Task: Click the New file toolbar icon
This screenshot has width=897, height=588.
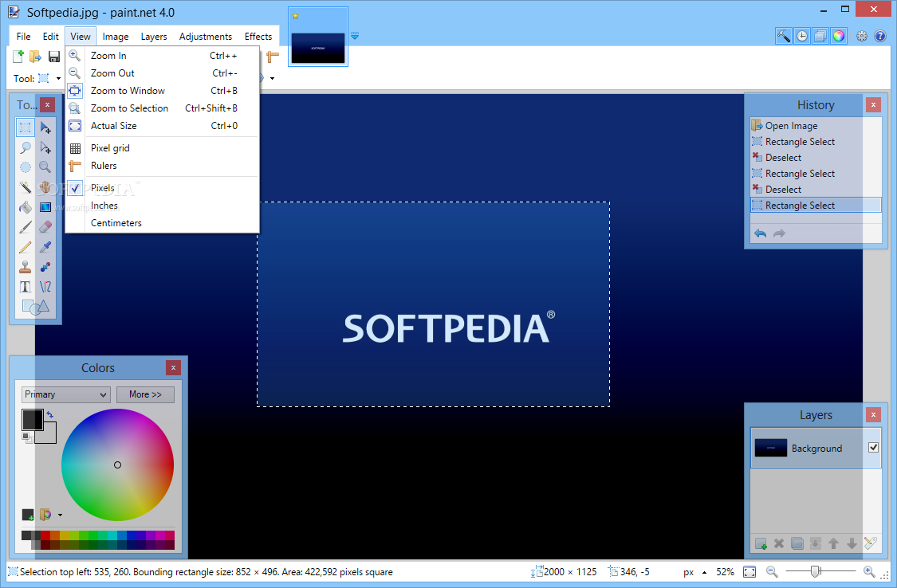Action: click(x=18, y=56)
